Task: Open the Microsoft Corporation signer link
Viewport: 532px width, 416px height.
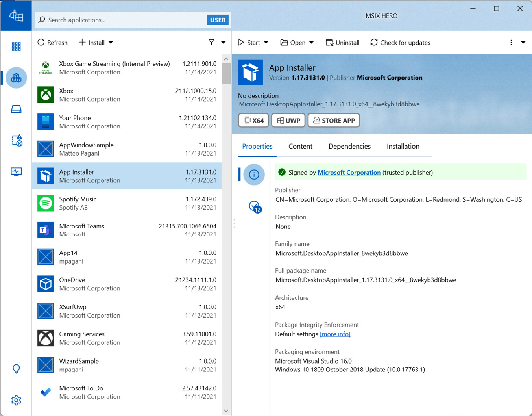Action: tap(349, 172)
